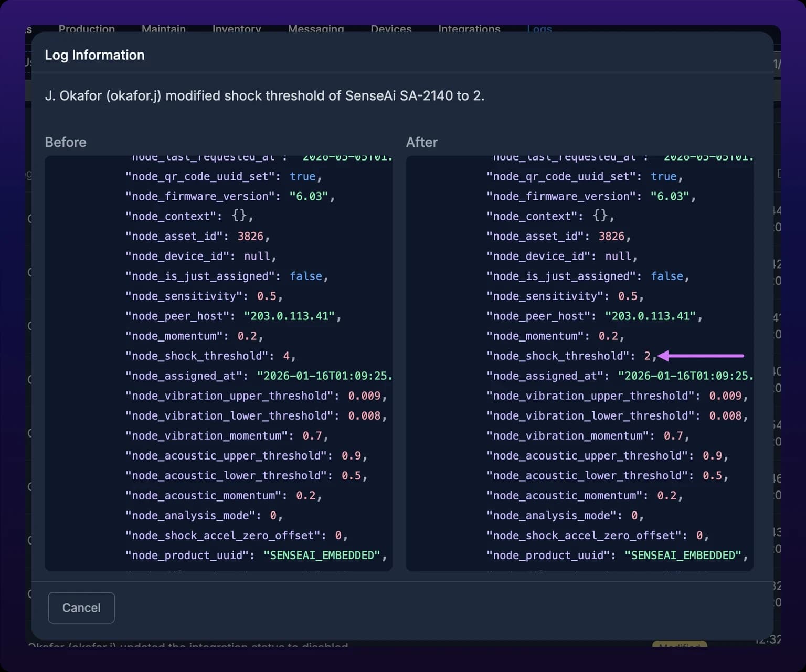Select node_product_uuid line in Before panel

256,555
